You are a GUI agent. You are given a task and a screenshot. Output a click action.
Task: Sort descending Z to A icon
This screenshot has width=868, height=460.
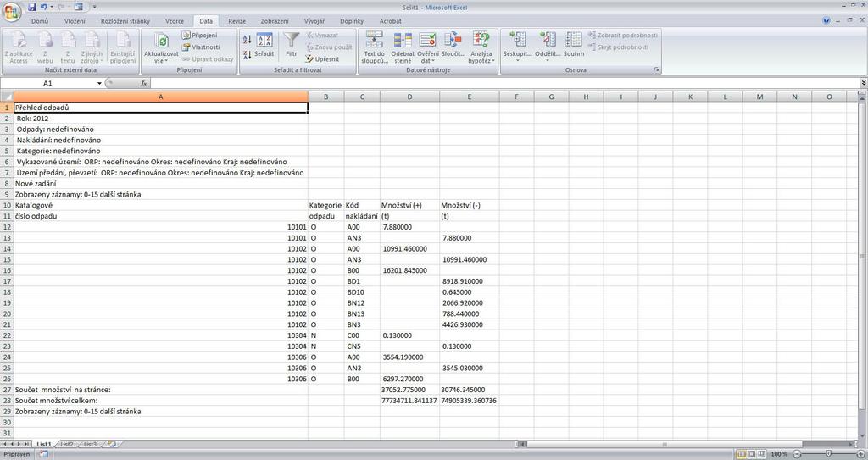click(x=247, y=55)
